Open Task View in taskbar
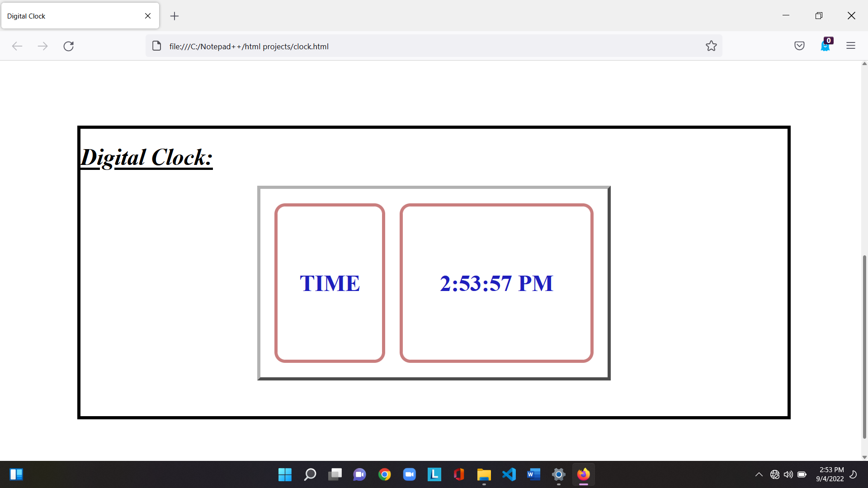This screenshot has width=868, height=488. pos(335,474)
